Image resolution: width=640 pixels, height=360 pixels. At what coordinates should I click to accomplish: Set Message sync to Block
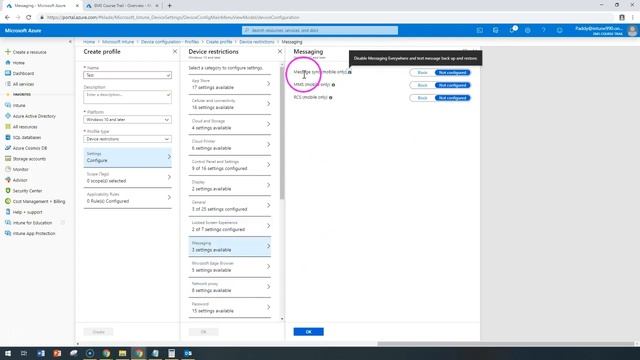point(422,73)
